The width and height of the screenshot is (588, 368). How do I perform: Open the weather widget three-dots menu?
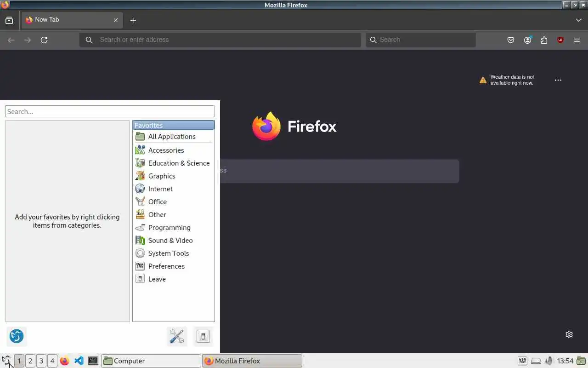click(558, 80)
